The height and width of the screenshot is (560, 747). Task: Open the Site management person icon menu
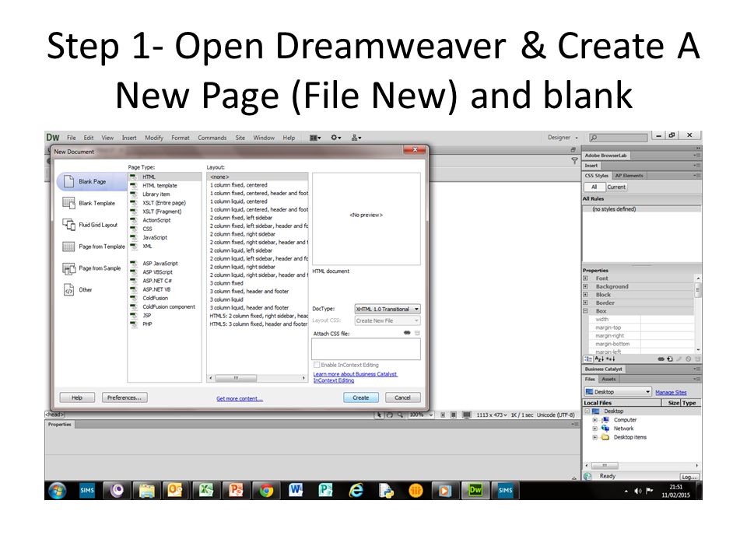coord(356,138)
